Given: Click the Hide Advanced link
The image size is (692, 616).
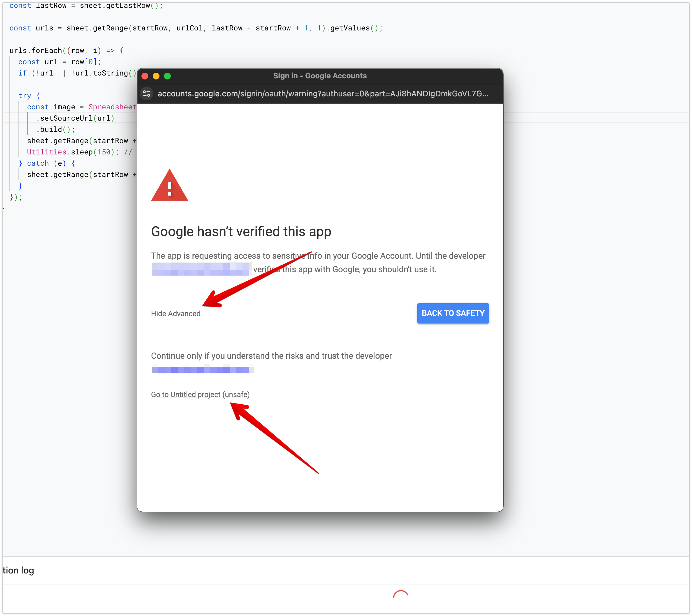Looking at the screenshot, I should (175, 314).
